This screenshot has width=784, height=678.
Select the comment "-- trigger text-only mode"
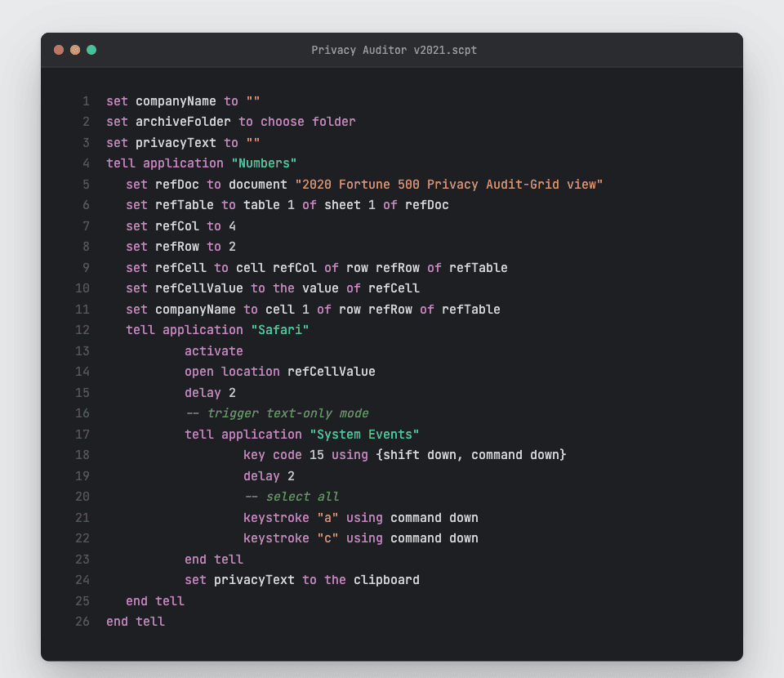pos(277,413)
